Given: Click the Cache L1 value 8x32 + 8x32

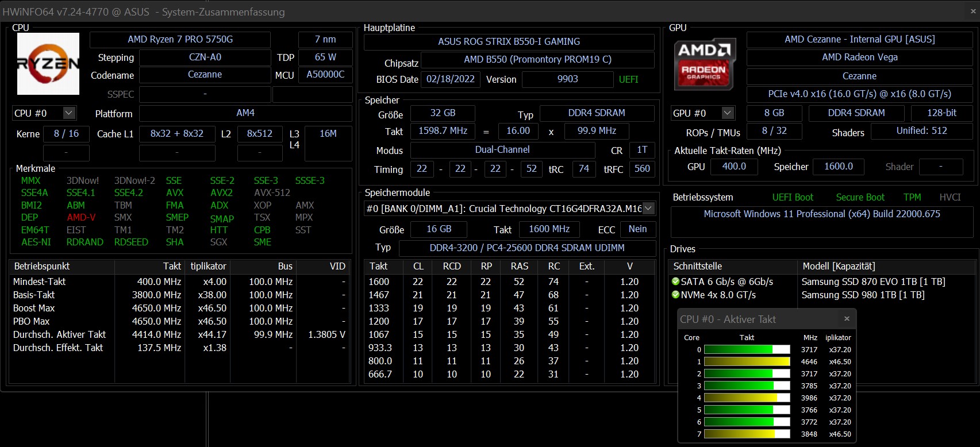Looking at the screenshot, I should [x=177, y=134].
